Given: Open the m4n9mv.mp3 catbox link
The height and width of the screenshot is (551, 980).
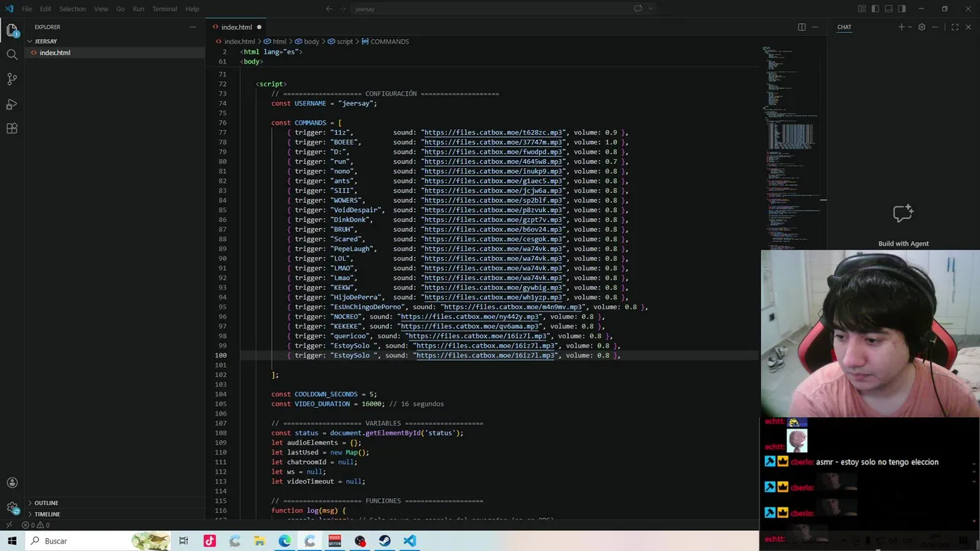Looking at the screenshot, I should pyautogui.click(x=512, y=307).
